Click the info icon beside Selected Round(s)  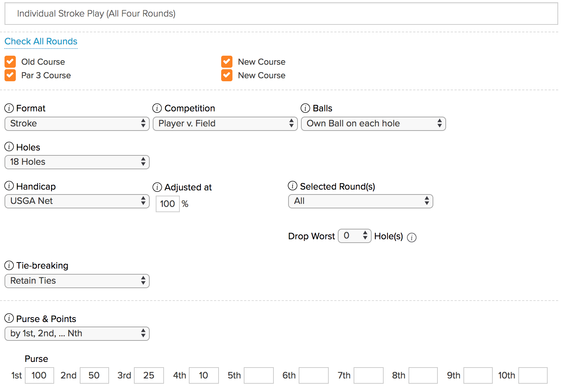click(x=293, y=186)
